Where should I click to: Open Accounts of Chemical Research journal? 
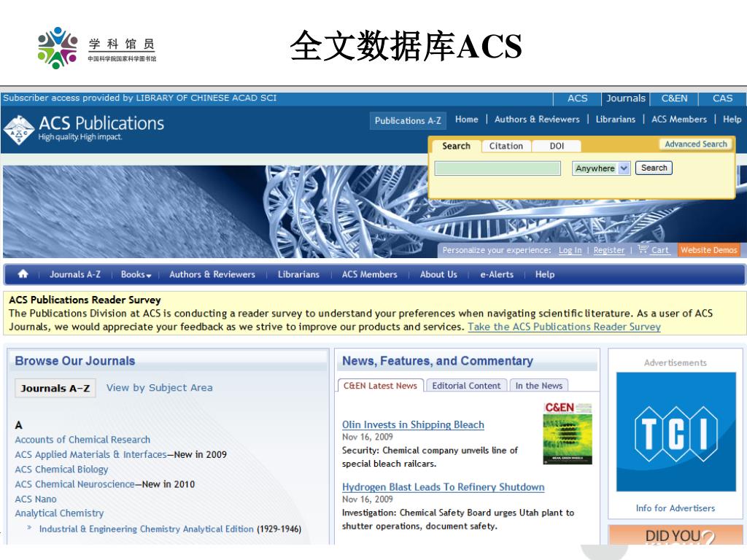82,440
